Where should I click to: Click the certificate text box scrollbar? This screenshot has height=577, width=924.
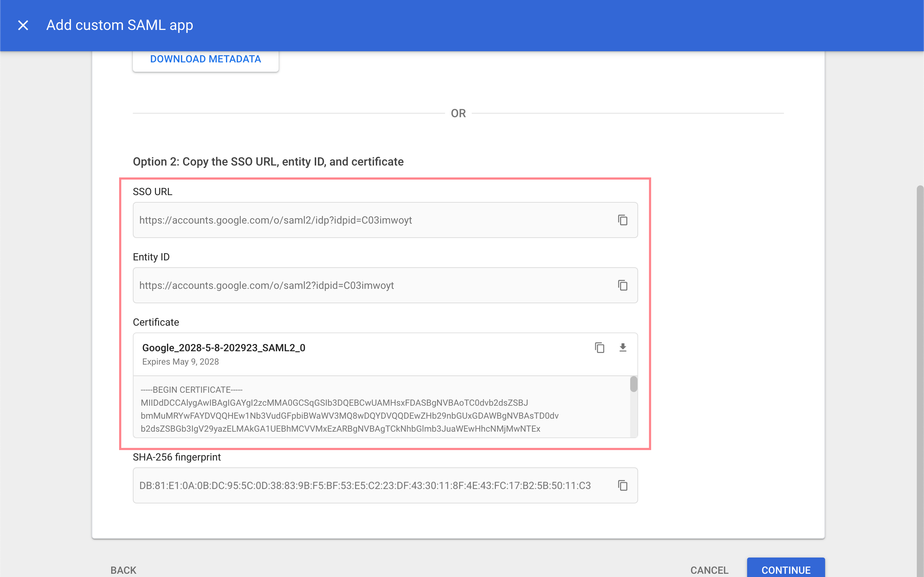[x=633, y=385]
